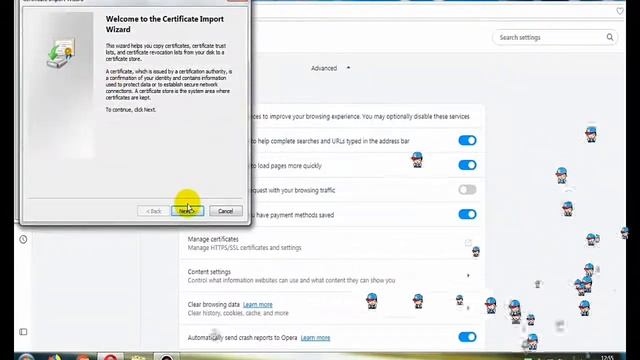Open Content settings row
Viewport: 640px width, 360px height.
[x=332, y=276]
